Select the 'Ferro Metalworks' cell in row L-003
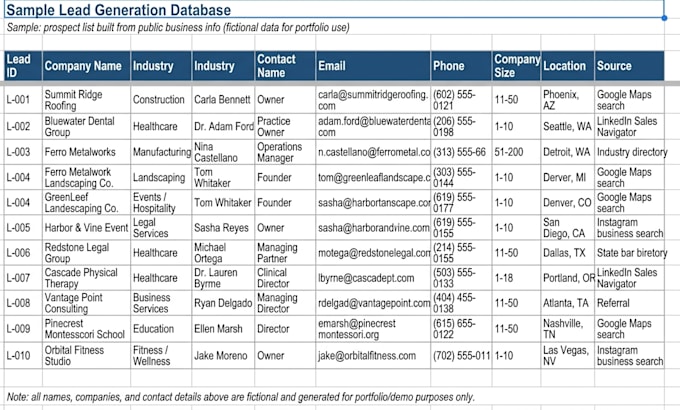680x410 pixels. click(x=86, y=152)
